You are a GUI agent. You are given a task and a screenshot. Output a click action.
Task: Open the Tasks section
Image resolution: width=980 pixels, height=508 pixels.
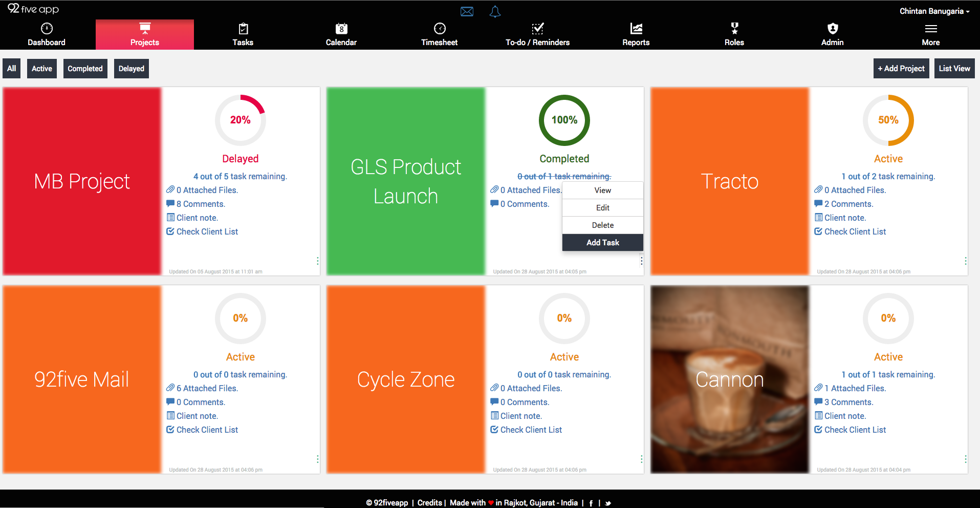(x=243, y=34)
